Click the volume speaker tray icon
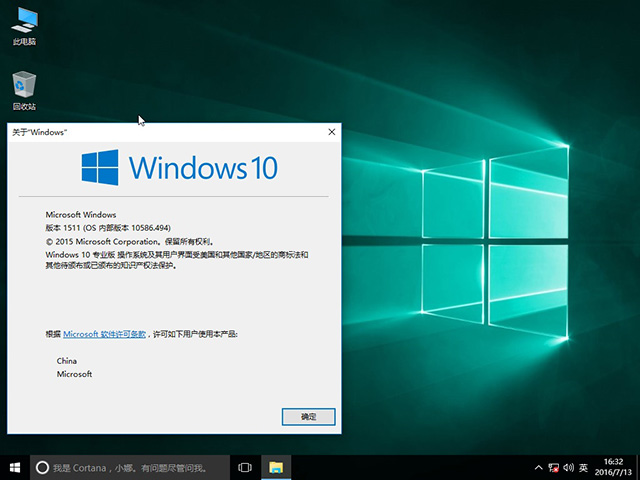640x480 pixels. [568, 467]
